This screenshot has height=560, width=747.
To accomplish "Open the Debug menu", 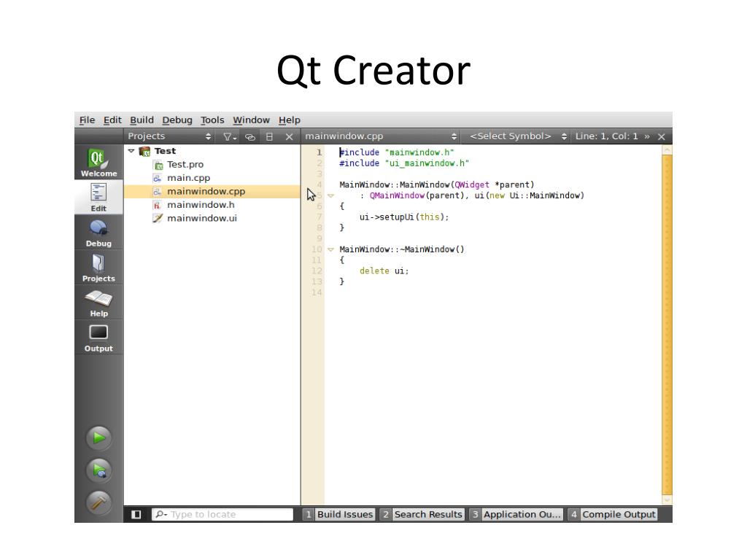I will [177, 120].
